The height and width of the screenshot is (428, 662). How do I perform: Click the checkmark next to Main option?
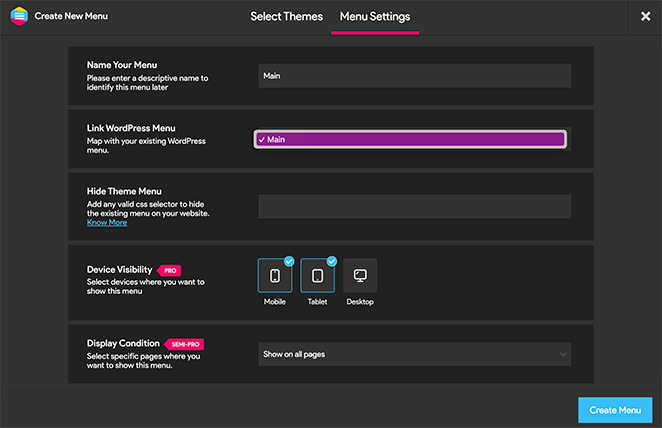point(262,140)
